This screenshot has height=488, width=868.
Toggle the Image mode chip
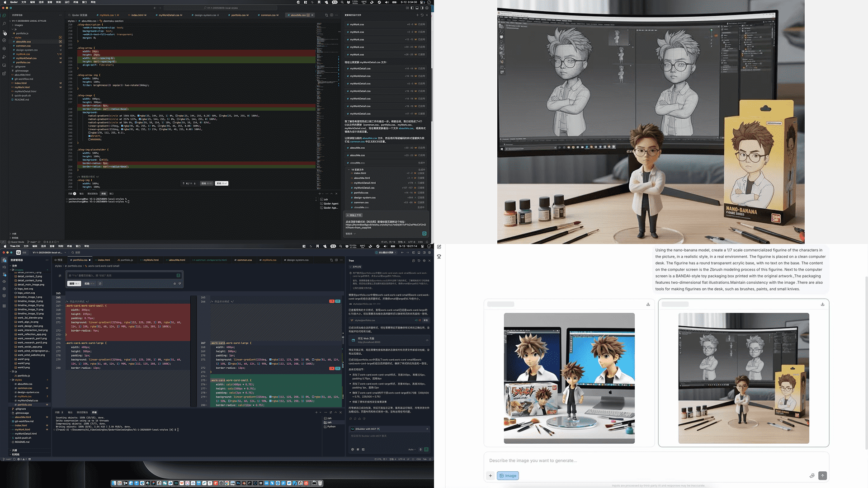508,475
